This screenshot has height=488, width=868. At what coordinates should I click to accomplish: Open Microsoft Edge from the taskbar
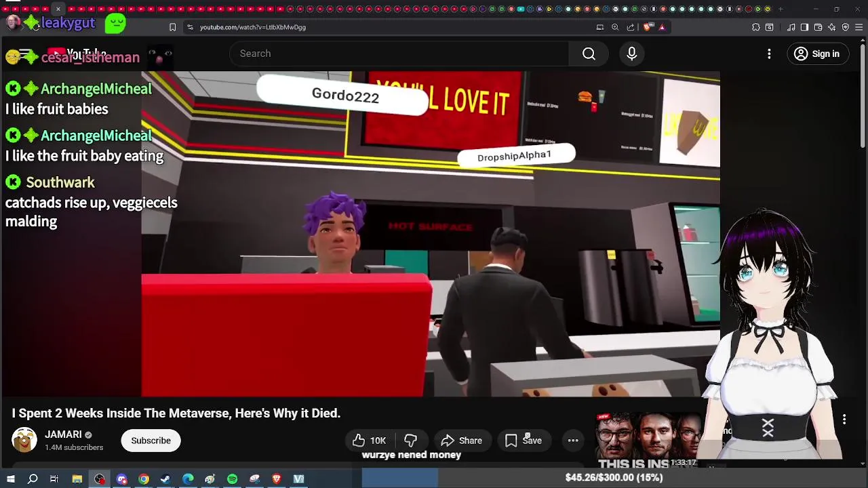pos(188,479)
